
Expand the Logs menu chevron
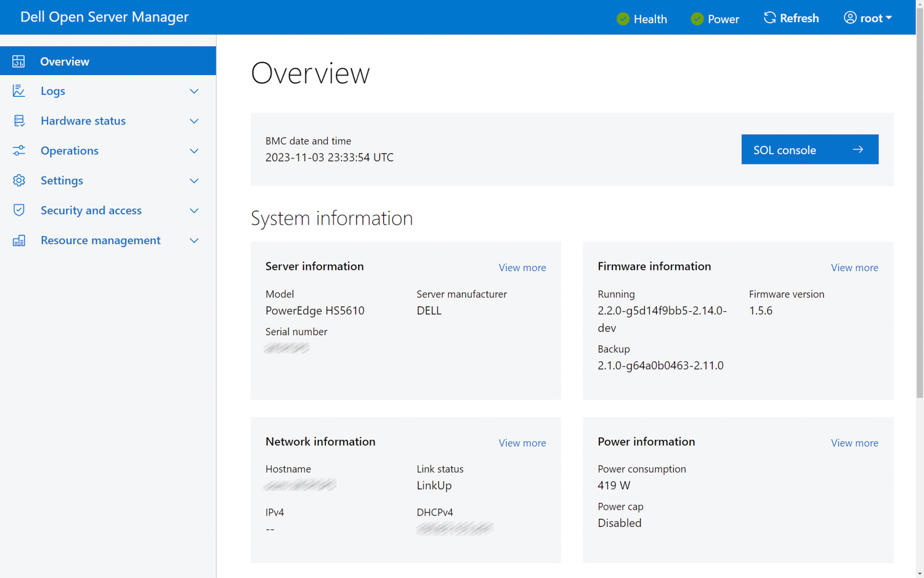click(x=194, y=91)
